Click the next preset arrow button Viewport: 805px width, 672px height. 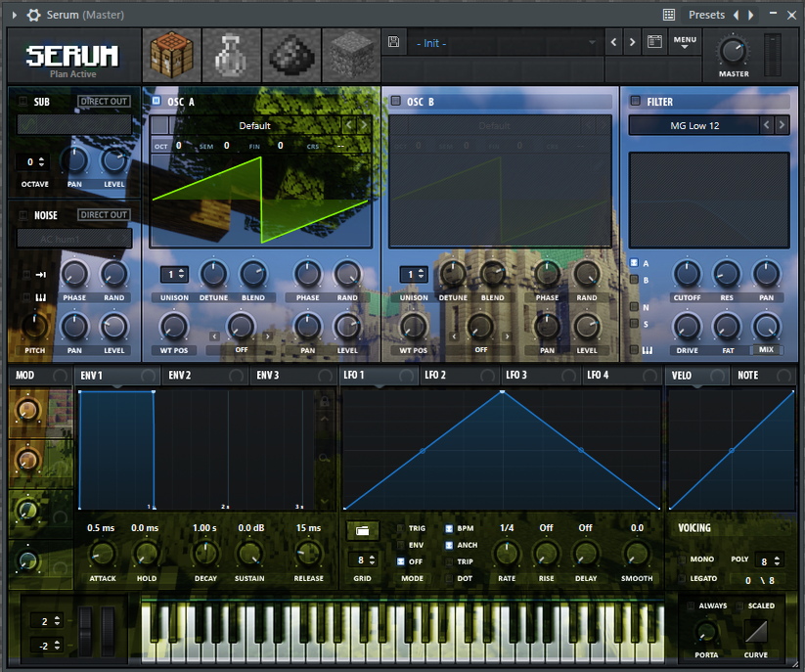[x=632, y=43]
